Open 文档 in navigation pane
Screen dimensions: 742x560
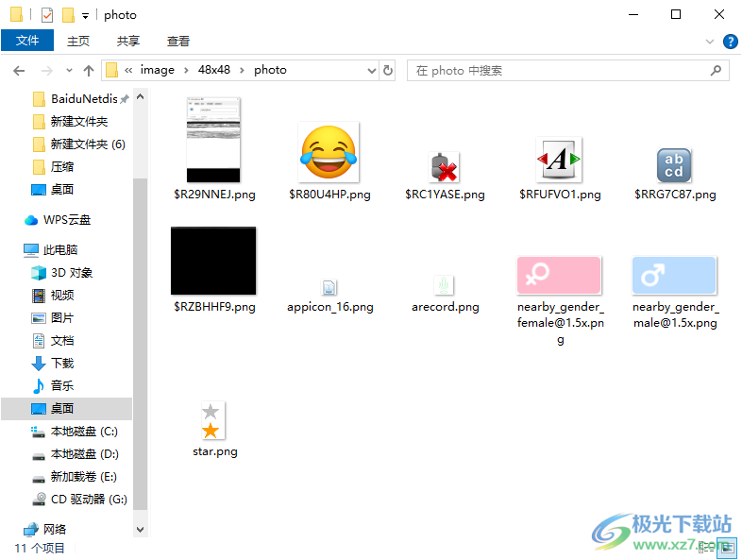(53, 341)
